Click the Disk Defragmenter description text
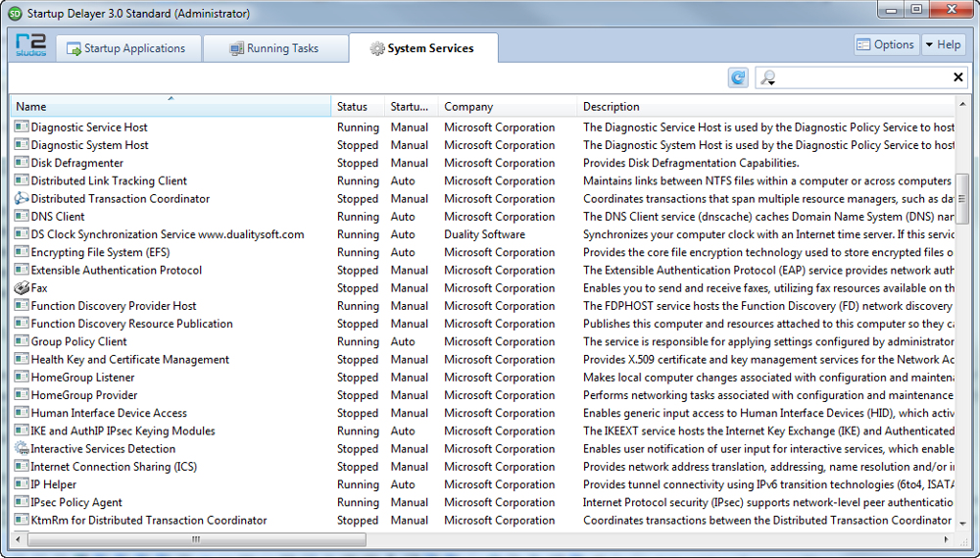980x558 pixels. pyautogui.click(x=691, y=163)
